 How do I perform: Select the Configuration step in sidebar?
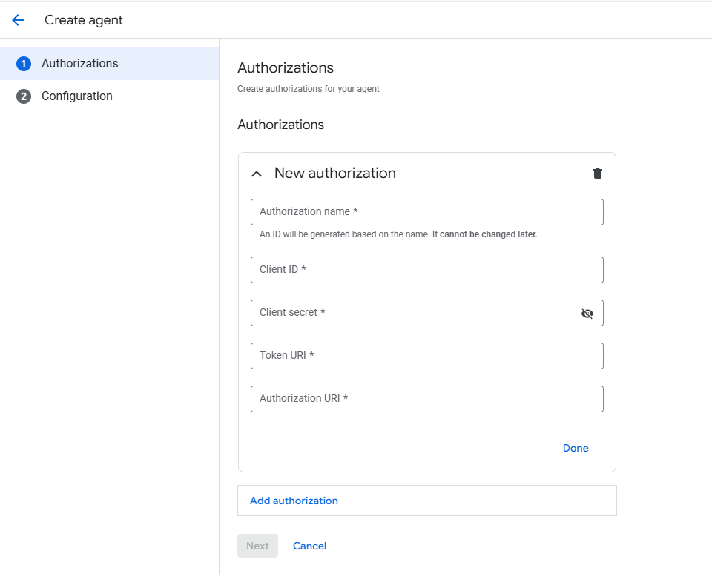click(76, 96)
